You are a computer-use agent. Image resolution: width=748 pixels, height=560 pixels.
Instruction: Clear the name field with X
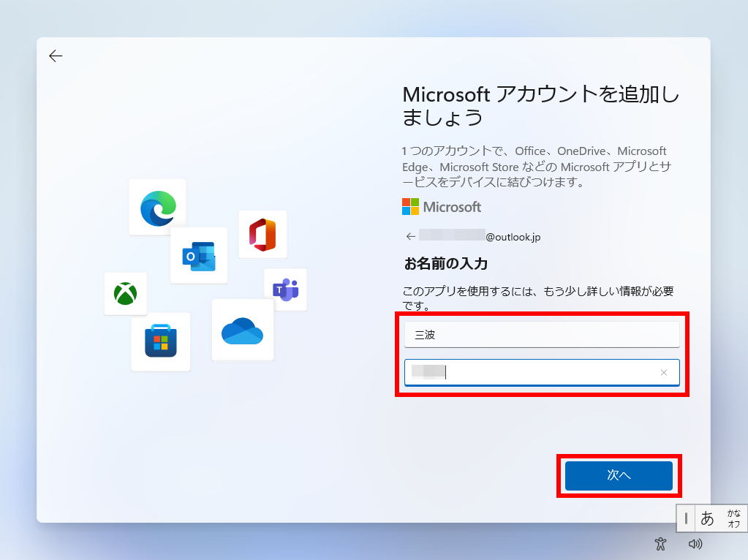664,372
